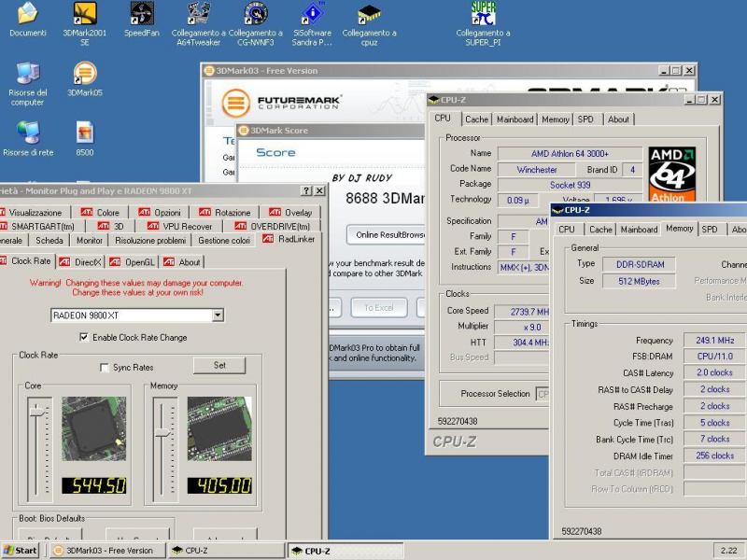Switch to Risoluzione problemi tab
Viewport: 747px width, 560px height.
click(x=150, y=241)
